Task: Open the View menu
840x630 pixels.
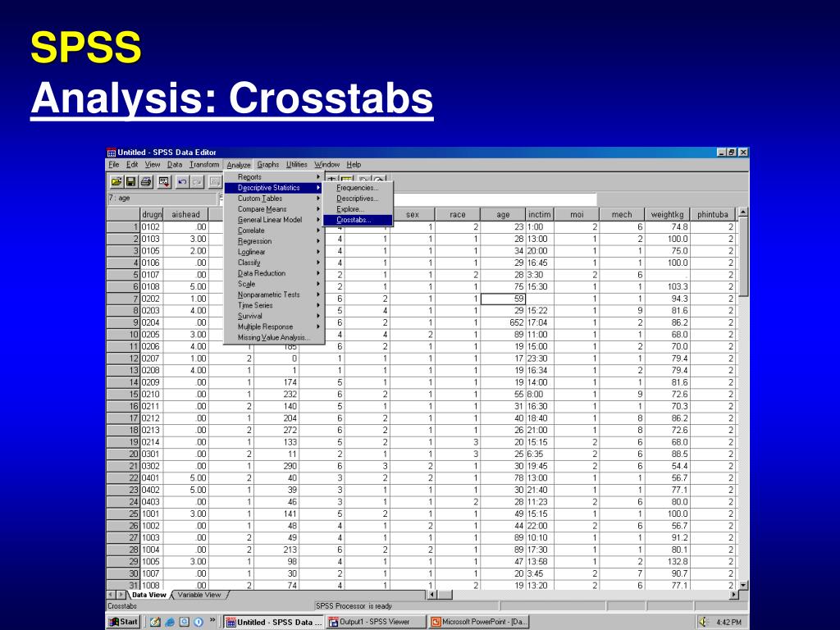Action: click(153, 164)
